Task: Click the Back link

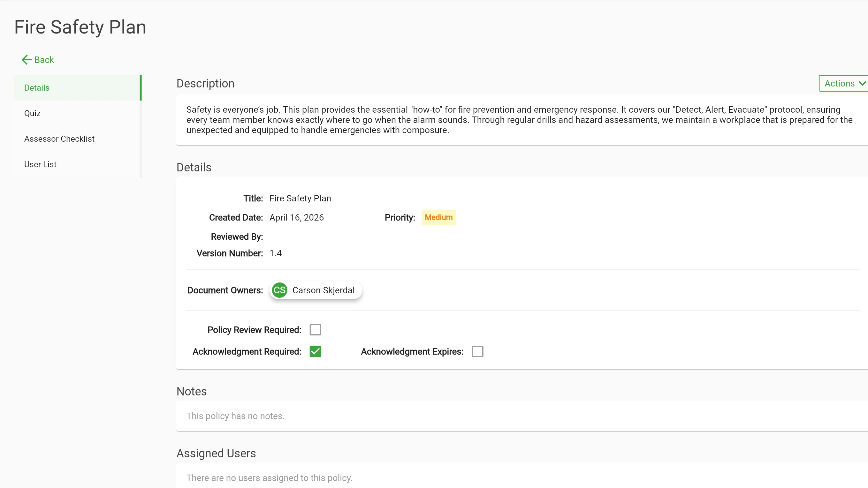Action: tap(44, 60)
